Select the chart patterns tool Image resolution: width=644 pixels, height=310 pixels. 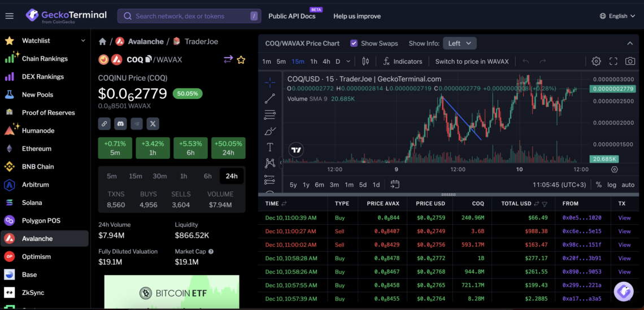[x=270, y=163]
